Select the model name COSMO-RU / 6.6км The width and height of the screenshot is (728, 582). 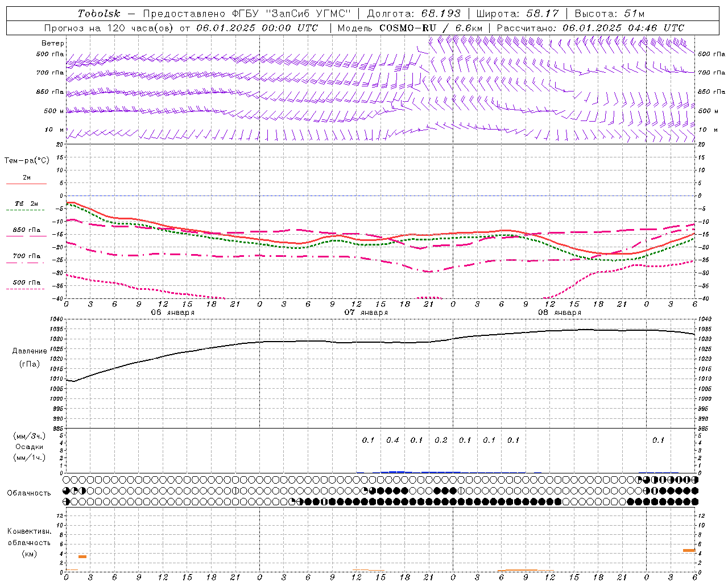431,28
